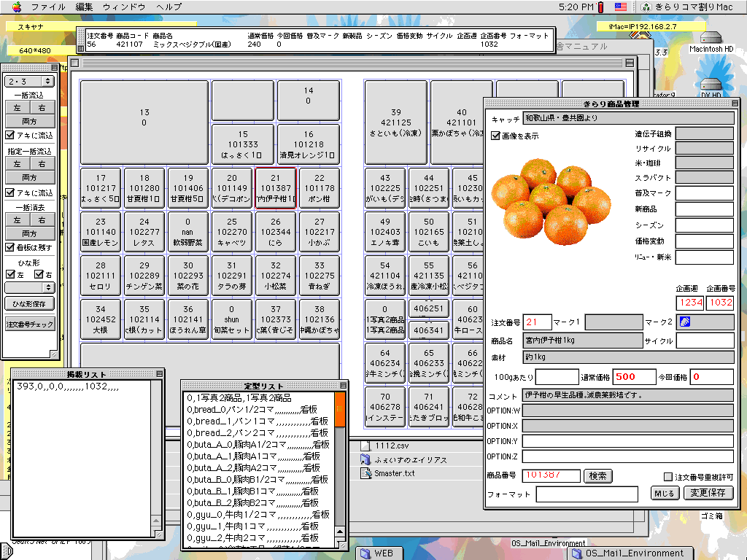Select the Smaster.txt file icon
The image size is (747, 560).
tap(365, 473)
